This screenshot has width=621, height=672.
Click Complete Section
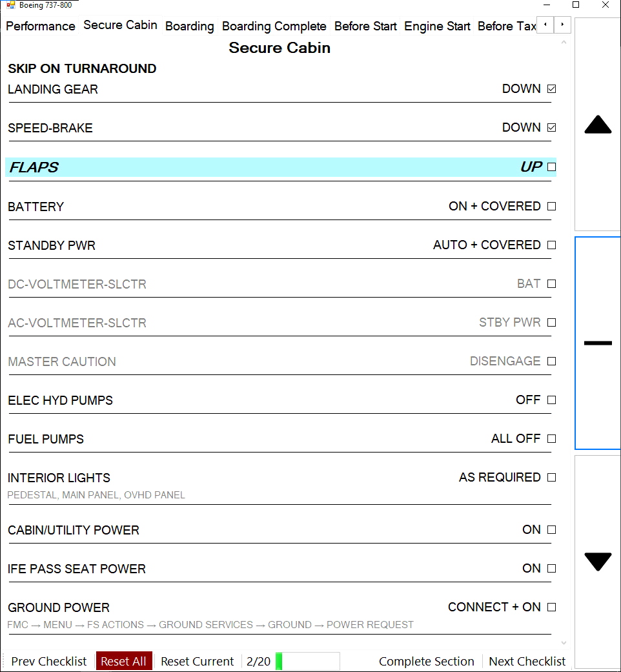427,661
